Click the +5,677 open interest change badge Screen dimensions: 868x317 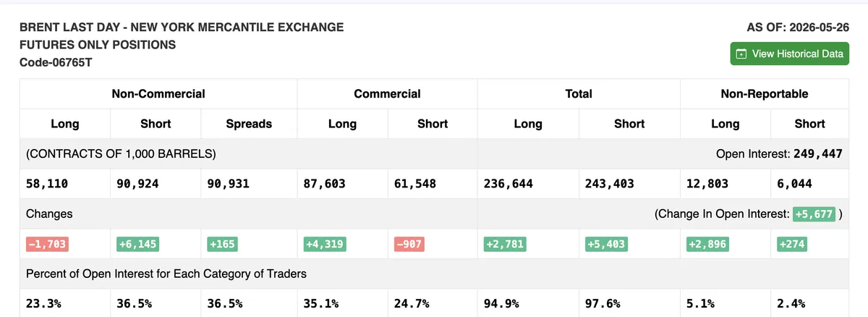pos(814,214)
